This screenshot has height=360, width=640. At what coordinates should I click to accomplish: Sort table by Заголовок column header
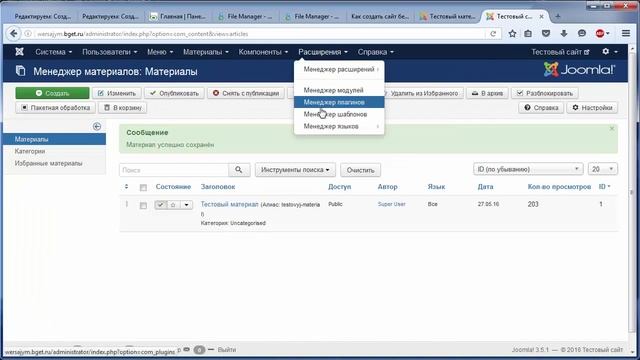pos(218,187)
